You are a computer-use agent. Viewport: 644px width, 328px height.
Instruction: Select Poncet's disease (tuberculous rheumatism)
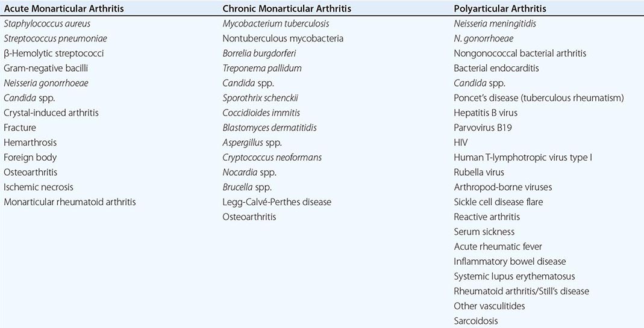tap(539, 97)
